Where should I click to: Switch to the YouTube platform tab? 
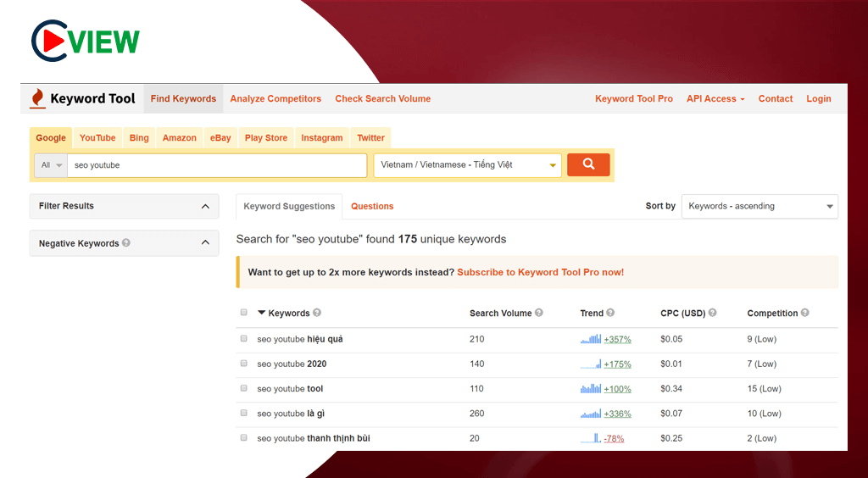point(97,138)
